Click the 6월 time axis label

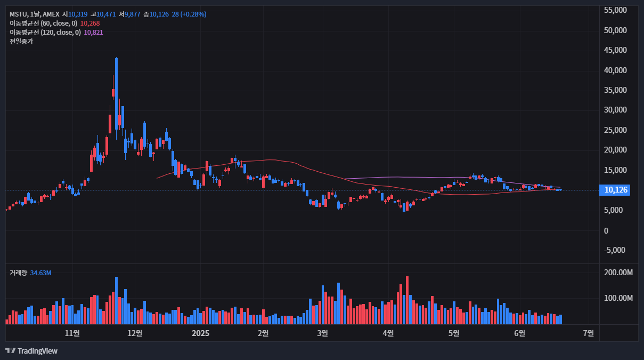pos(520,333)
